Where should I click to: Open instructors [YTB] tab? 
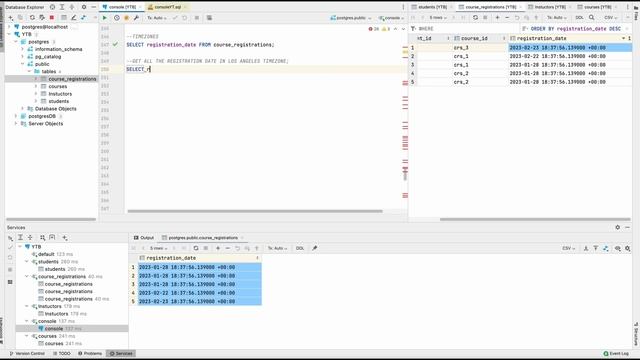click(x=549, y=7)
